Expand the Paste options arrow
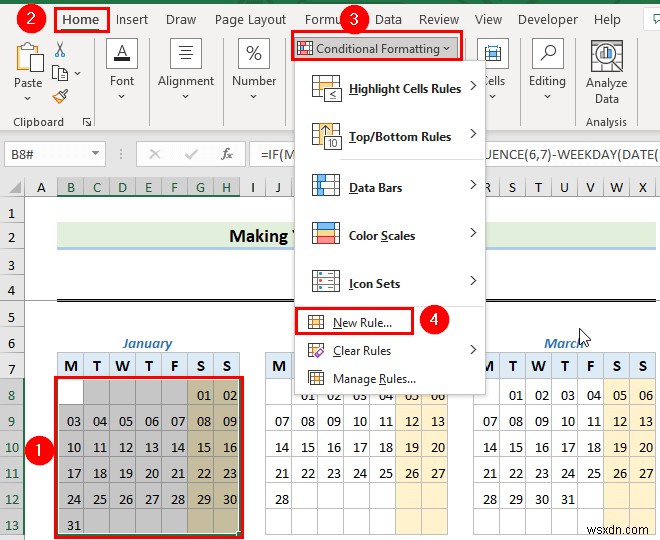The image size is (660, 540). click(x=28, y=98)
